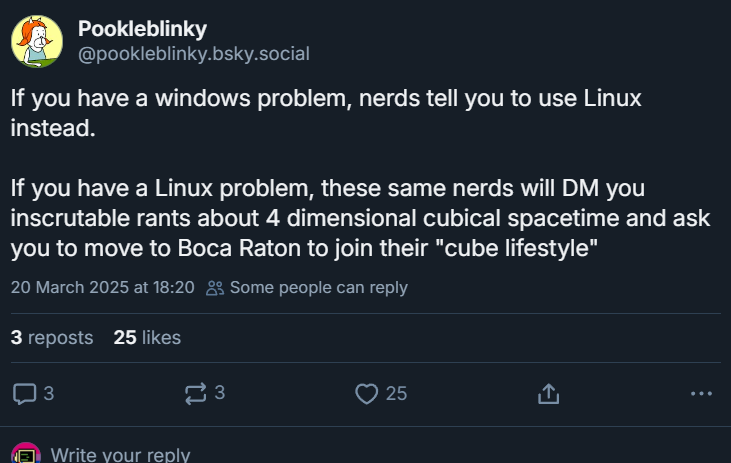This screenshot has height=463, width=731.
Task: Click the 20 March 2025 timestamp
Action: tap(102, 287)
